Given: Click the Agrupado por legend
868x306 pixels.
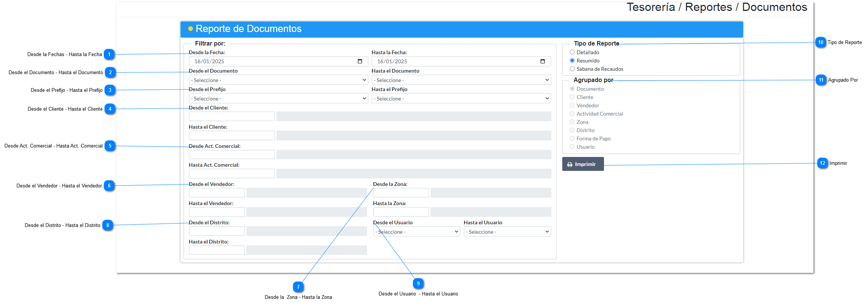Looking at the screenshot, I should coord(593,80).
